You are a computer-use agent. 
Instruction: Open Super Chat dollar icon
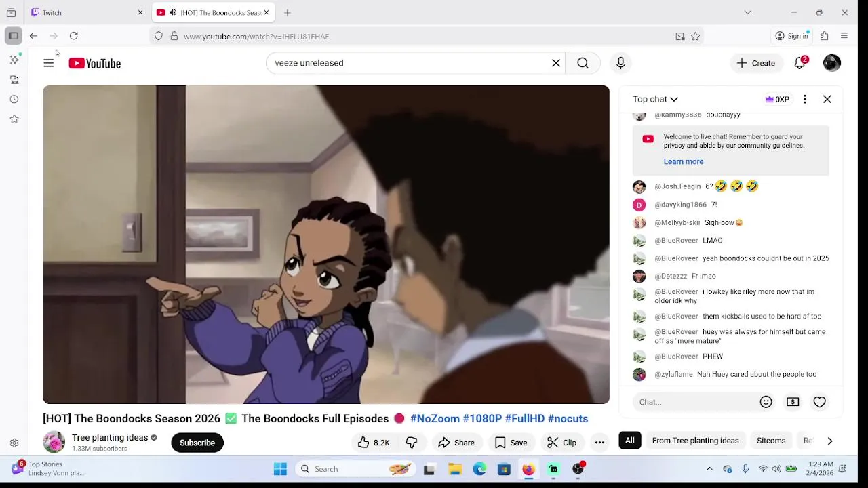click(793, 402)
